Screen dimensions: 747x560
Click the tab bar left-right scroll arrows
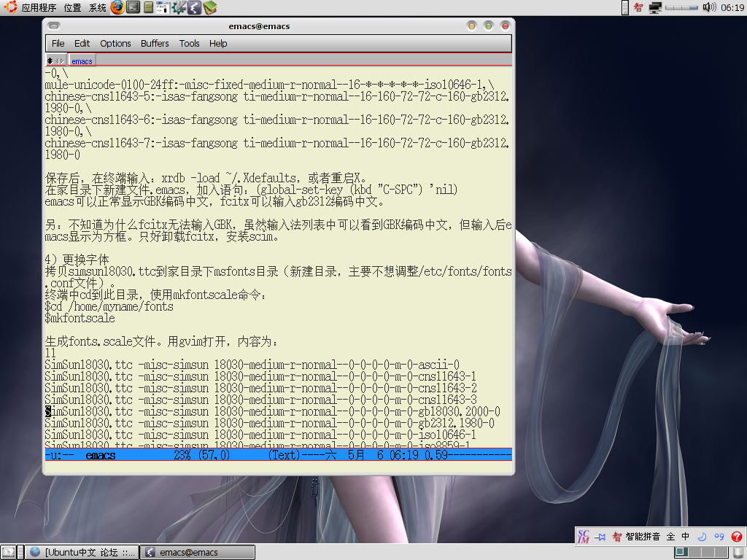coord(60,61)
